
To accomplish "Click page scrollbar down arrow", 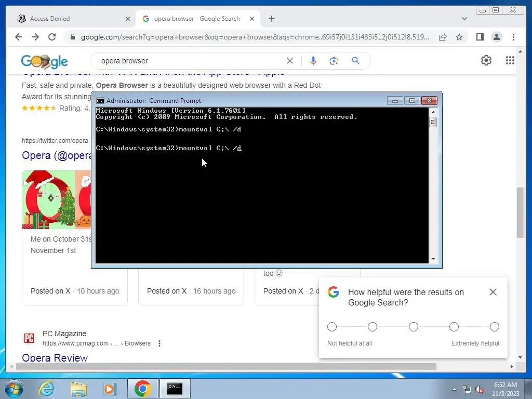I will point(520,357).
